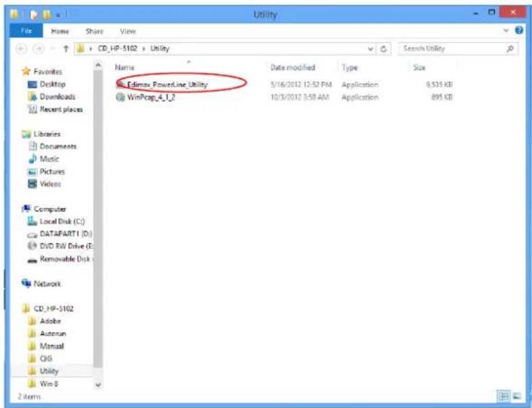Open the Pictures library
The width and height of the screenshot is (532, 408).
click(x=52, y=172)
